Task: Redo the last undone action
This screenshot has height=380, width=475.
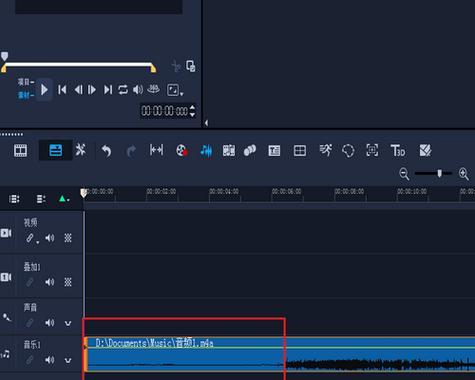Action: pyautogui.click(x=131, y=151)
